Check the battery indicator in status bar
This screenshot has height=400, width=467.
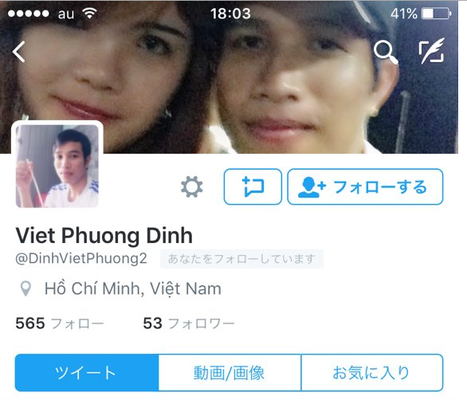click(436, 14)
